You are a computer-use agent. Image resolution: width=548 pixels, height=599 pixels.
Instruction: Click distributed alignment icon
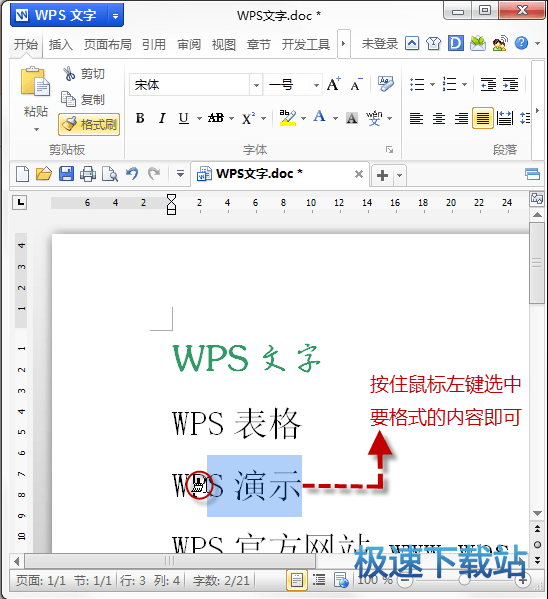[x=505, y=118]
